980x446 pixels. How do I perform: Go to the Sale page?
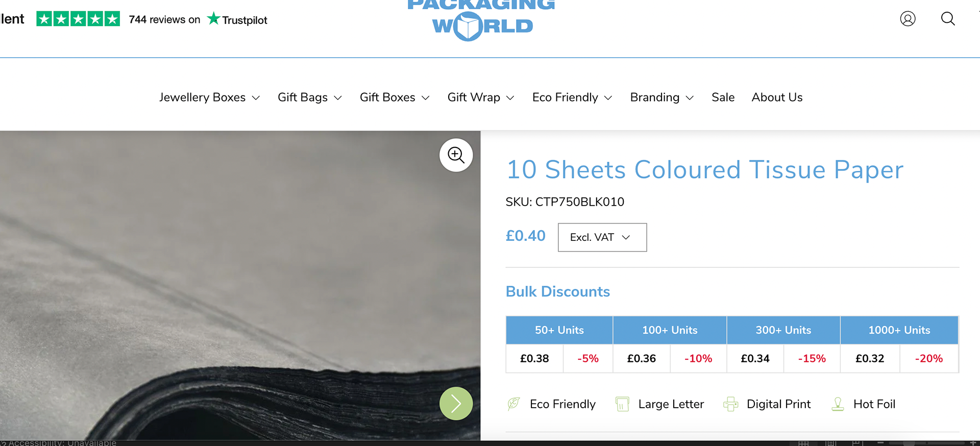point(723,97)
